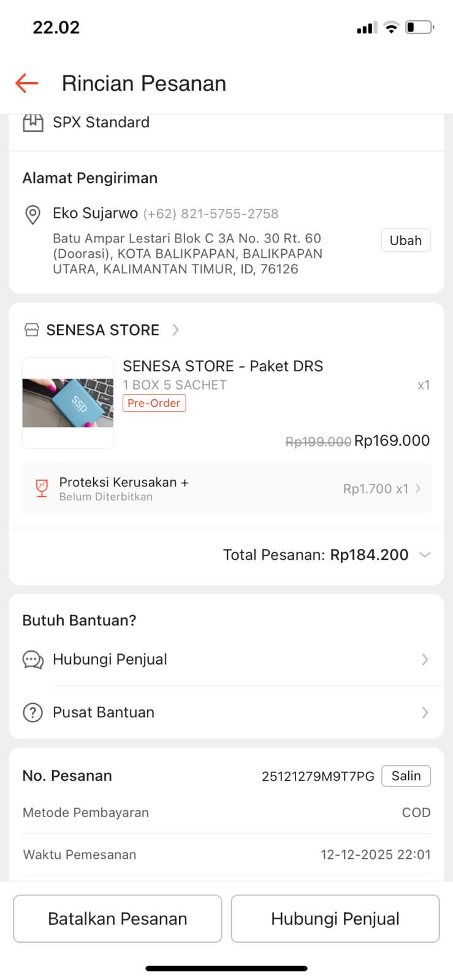
Task: Open the Pusat Bantuan row
Action: click(226, 712)
